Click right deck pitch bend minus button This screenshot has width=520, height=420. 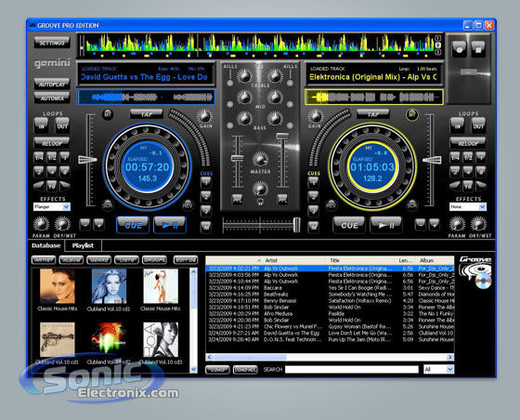[x=421, y=225]
